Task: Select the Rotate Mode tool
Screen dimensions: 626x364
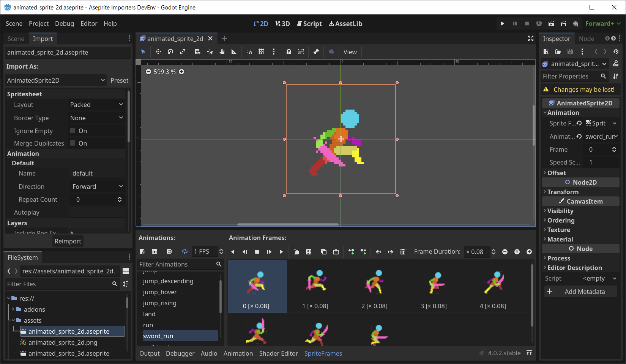Action: click(x=170, y=52)
